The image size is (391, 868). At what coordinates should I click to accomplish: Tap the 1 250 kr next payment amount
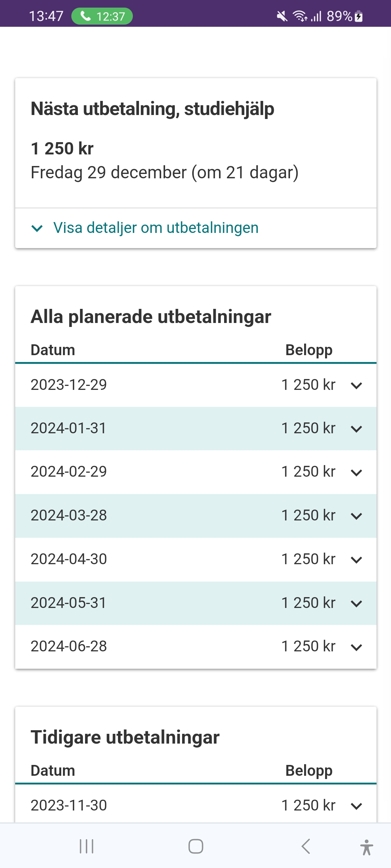pyautogui.click(x=62, y=149)
